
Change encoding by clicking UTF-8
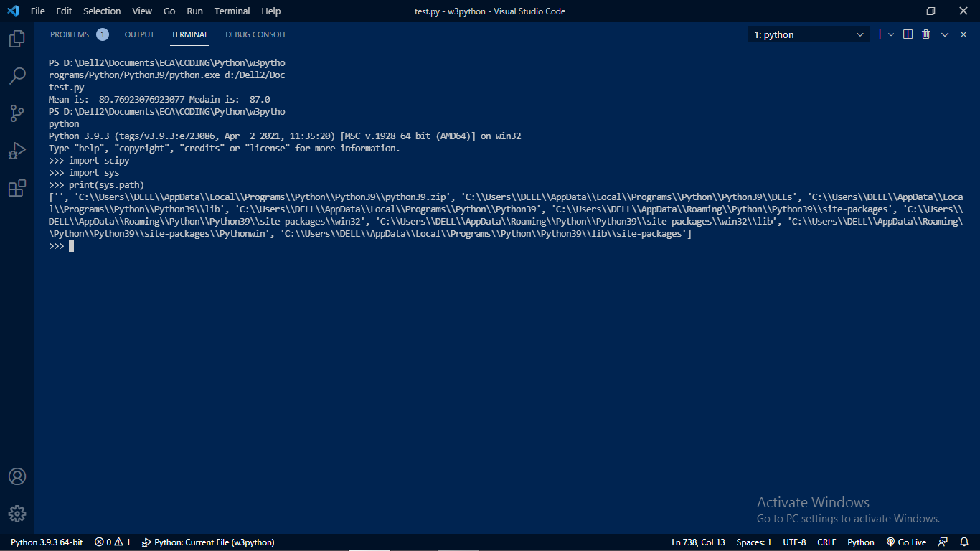pyautogui.click(x=795, y=542)
